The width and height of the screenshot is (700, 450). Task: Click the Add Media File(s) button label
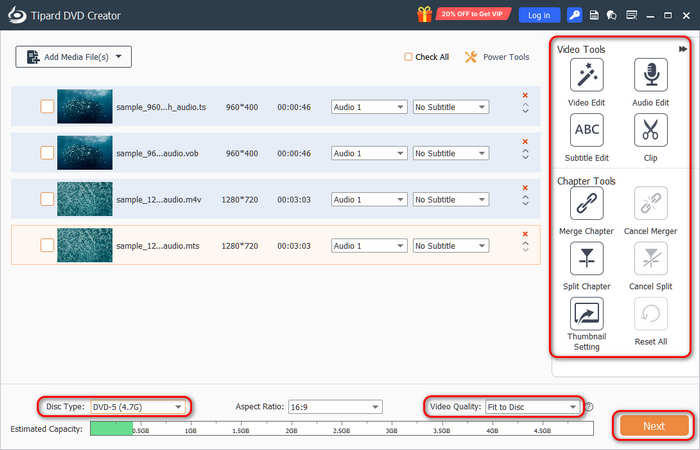(x=76, y=57)
